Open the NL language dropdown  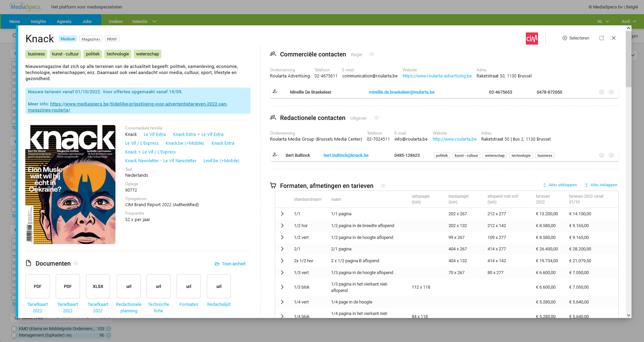tap(603, 22)
